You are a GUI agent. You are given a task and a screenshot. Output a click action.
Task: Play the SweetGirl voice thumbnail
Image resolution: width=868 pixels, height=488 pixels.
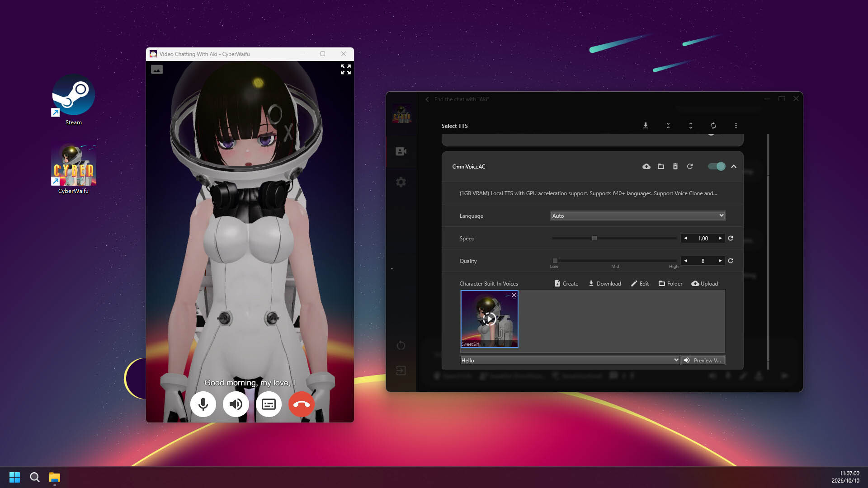pyautogui.click(x=489, y=319)
